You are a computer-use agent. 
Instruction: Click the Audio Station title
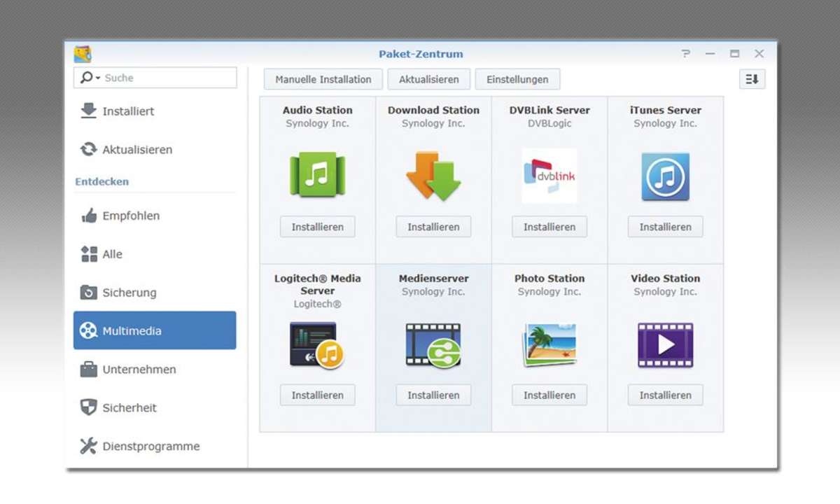318,110
